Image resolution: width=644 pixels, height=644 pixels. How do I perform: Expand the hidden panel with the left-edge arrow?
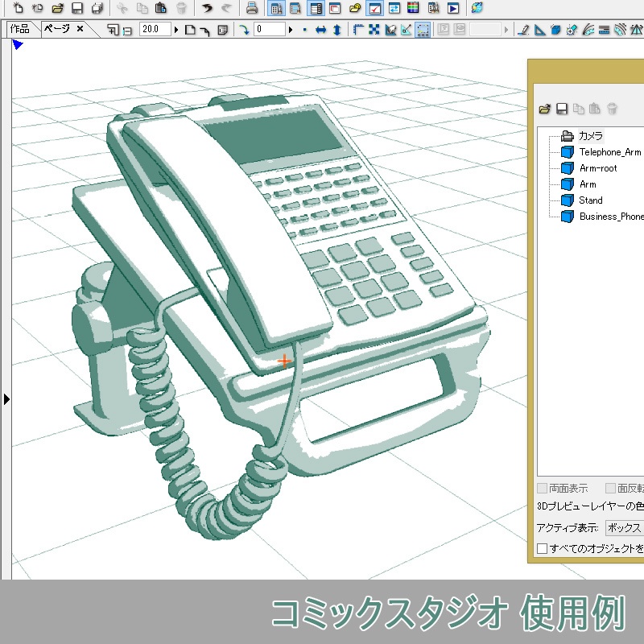click(x=6, y=397)
